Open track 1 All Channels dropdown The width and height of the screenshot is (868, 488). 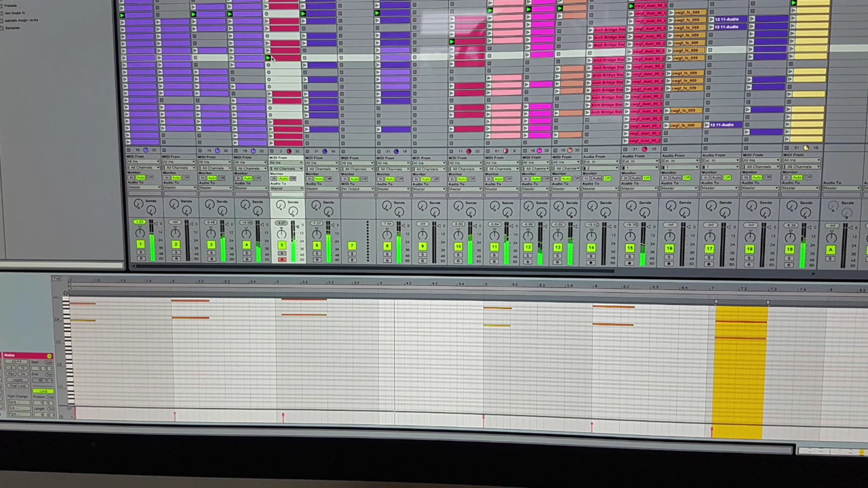pyautogui.click(x=143, y=167)
